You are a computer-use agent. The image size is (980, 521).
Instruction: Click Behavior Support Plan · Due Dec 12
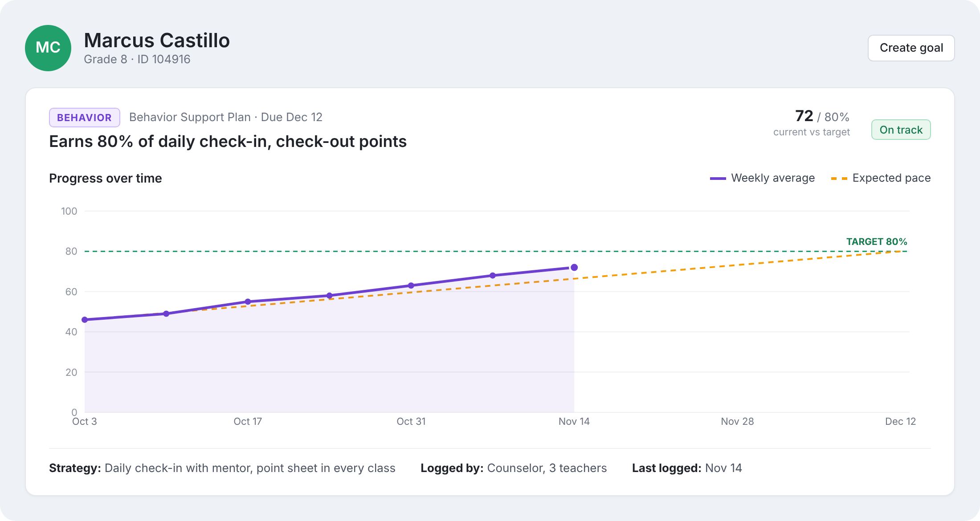click(226, 117)
